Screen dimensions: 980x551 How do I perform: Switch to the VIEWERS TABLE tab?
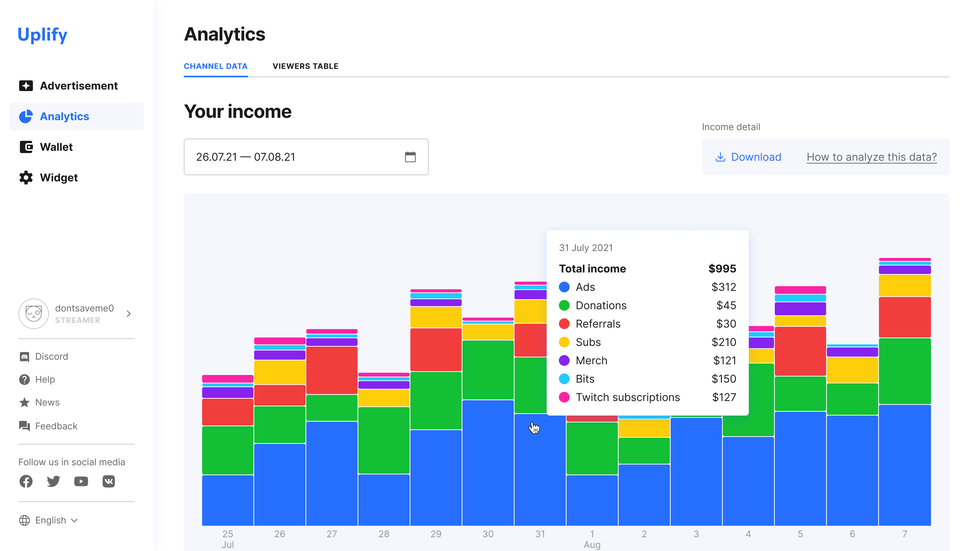[x=305, y=66]
